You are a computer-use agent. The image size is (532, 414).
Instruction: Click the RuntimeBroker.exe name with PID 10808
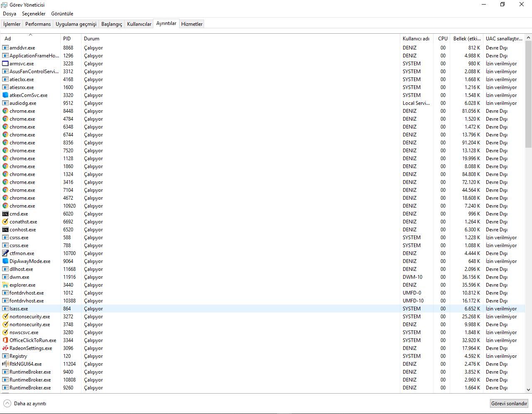pos(30,380)
